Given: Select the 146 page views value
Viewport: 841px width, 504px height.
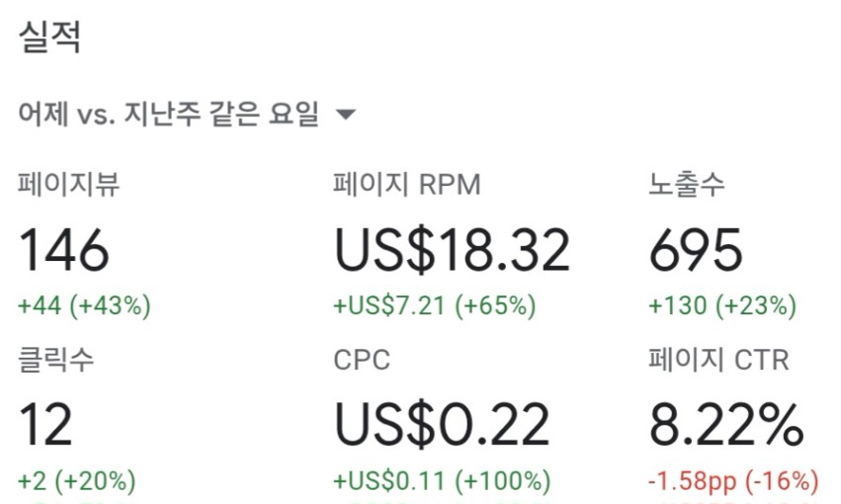Looking at the screenshot, I should click(x=64, y=250).
